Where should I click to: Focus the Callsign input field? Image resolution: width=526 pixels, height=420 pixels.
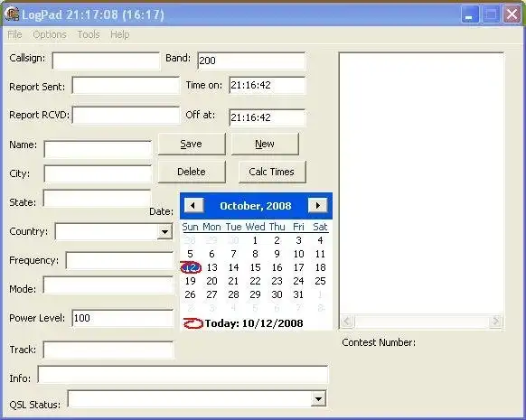click(106, 61)
